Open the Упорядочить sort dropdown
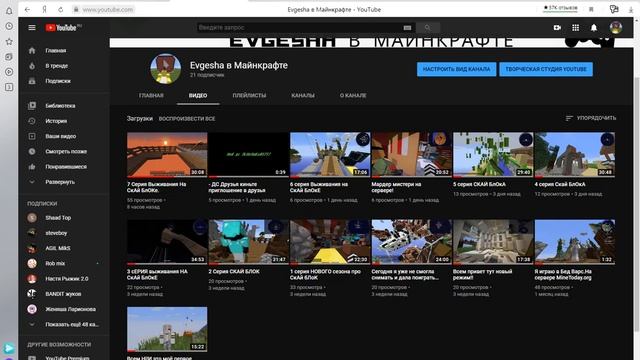 [x=591, y=118]
